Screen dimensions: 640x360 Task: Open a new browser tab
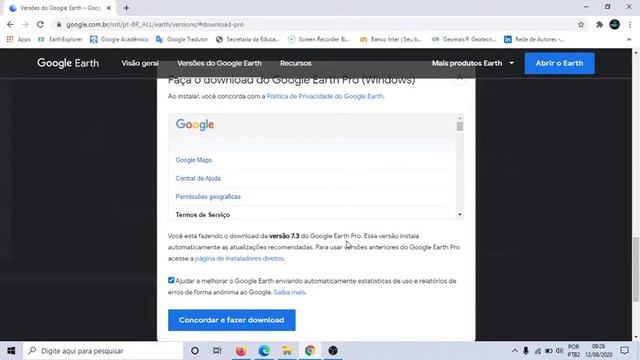pos(126,8)
